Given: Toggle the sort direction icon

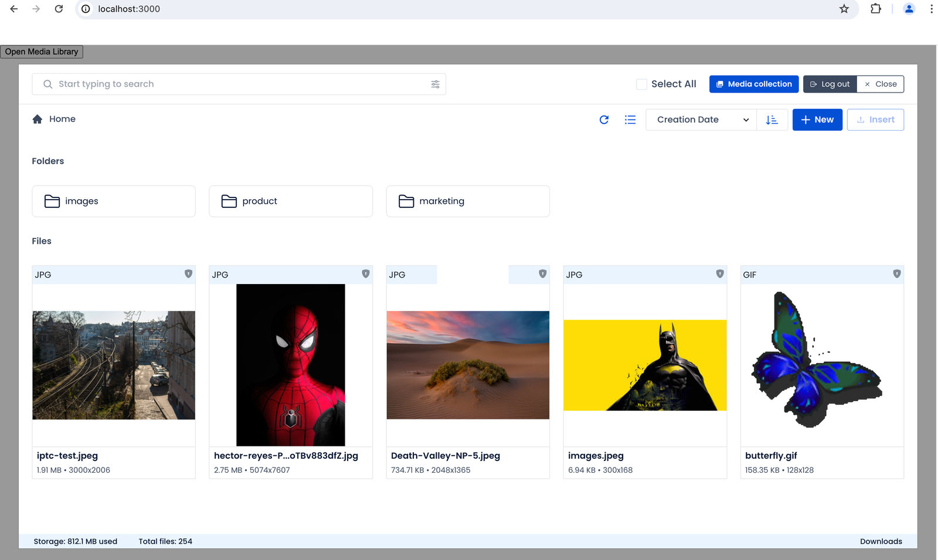Looking at the screenshot, I should 772,119.
